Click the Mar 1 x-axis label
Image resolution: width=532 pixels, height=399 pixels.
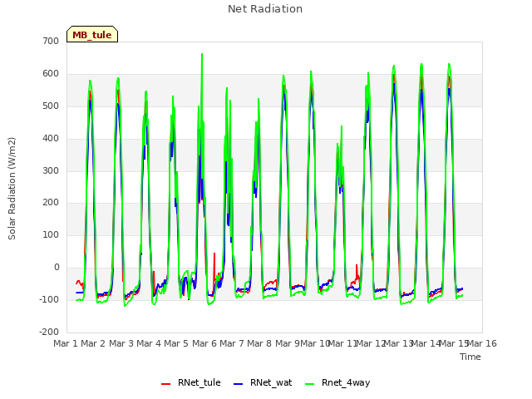pyautogui.click(x=66, y=343)
